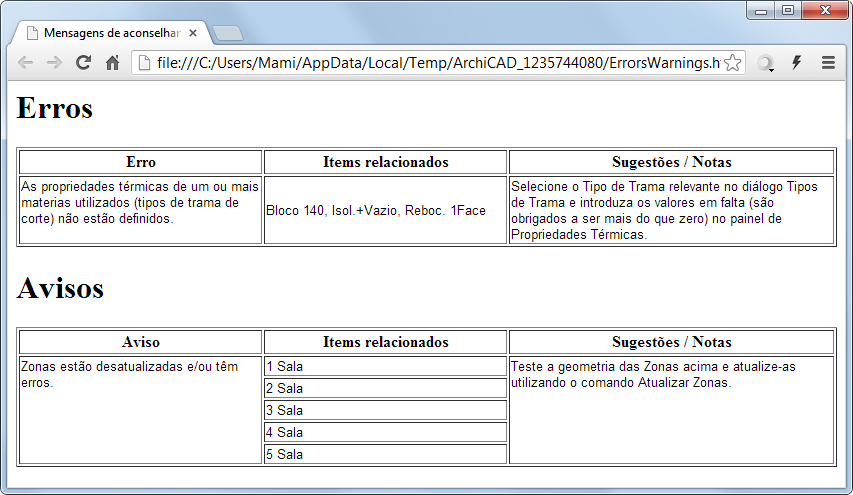Click the Erros heading
Screen dimensions: 853x495
tap(55, 108)
